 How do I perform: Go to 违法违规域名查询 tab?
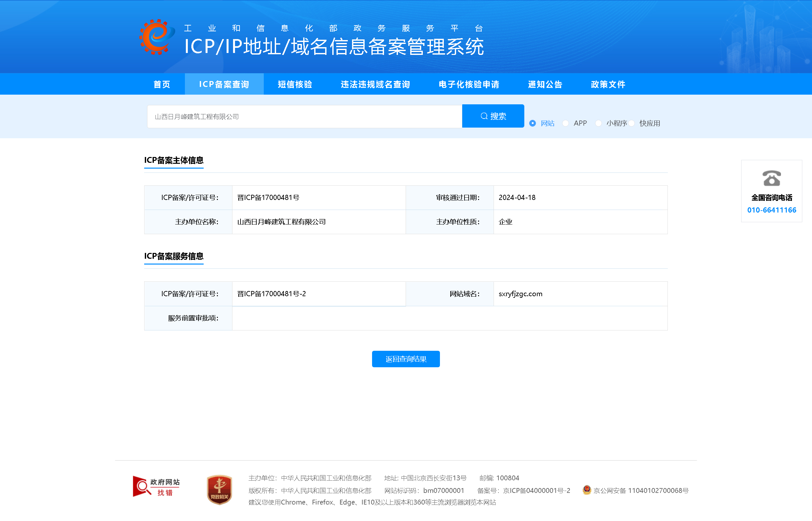point(375,84)
